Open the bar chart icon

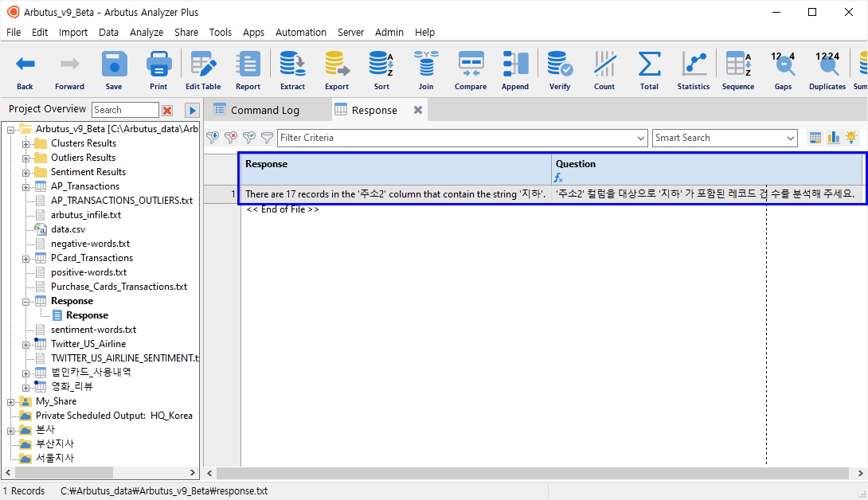[x=833, y=137]
